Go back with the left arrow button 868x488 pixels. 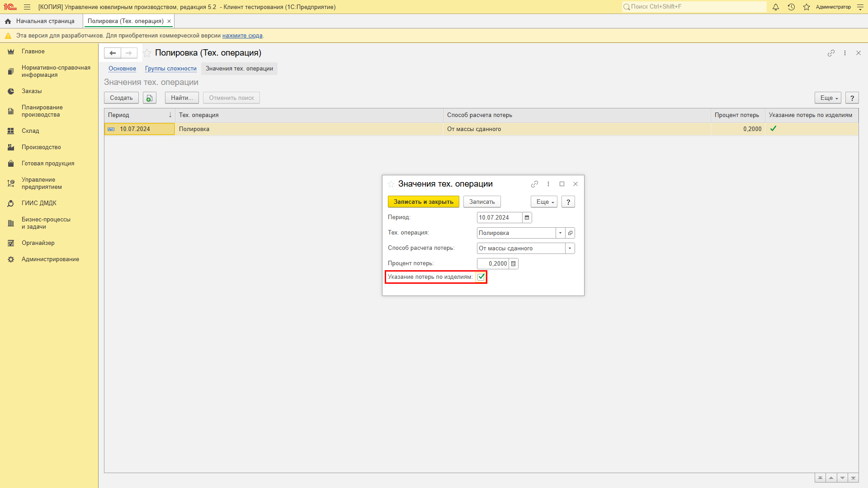113,53
